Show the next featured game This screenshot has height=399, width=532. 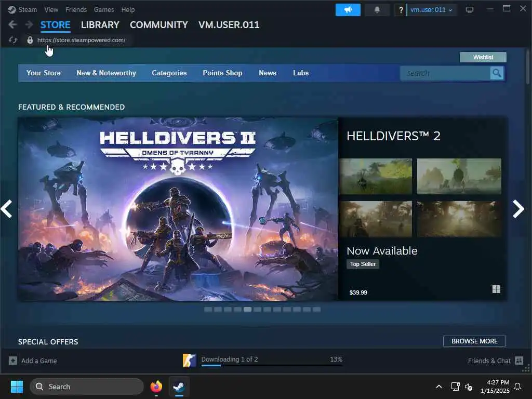tap(518, 209)
